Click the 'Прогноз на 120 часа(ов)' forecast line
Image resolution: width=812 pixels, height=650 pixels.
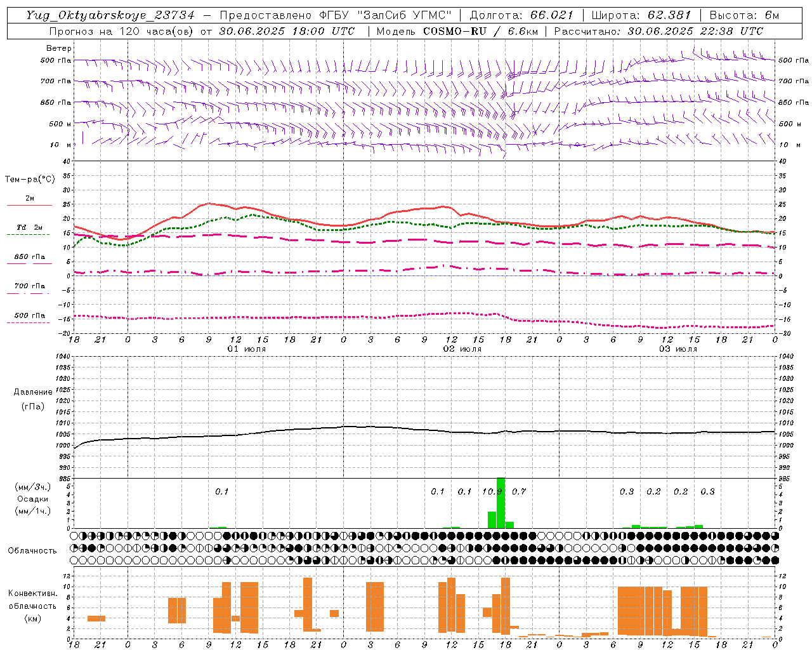click(202, 31)
